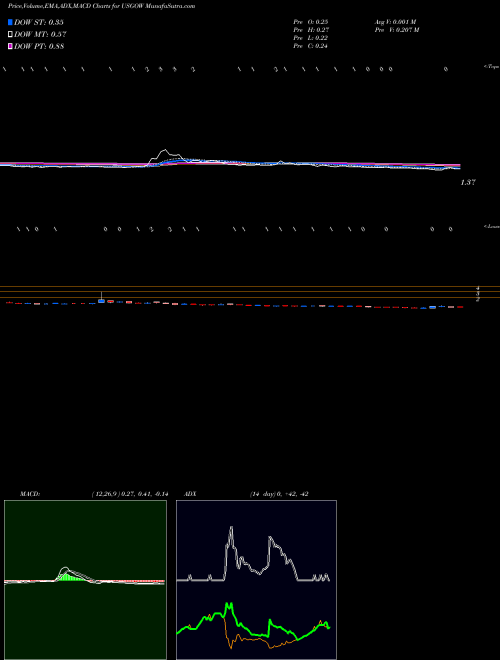Open the green MACD chart panel

tap(85, 580)
